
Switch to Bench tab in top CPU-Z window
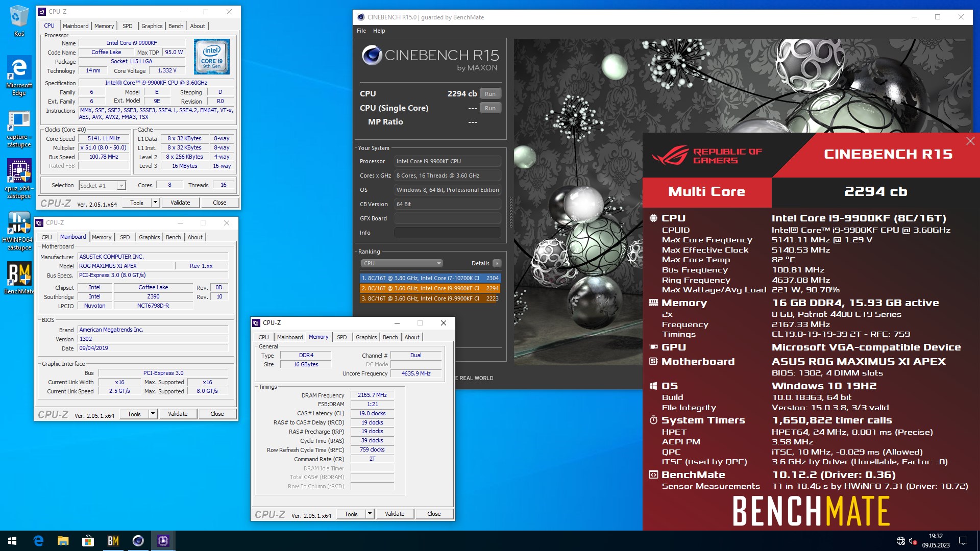(x=176, y=26)
